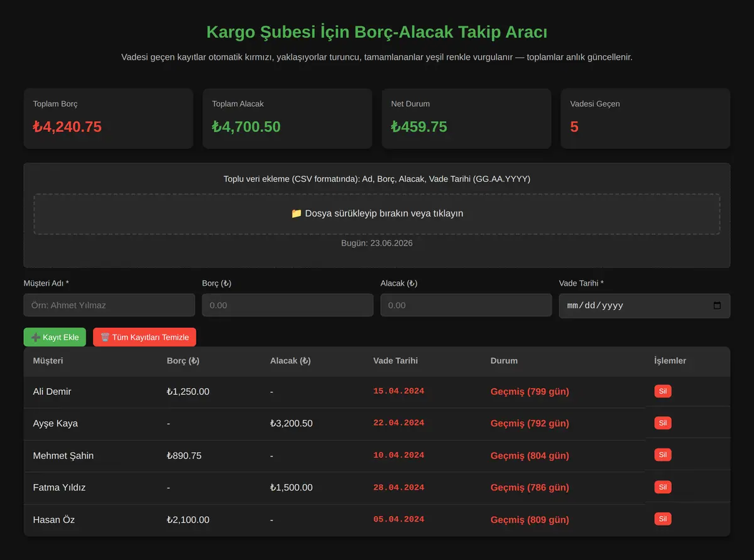
Task: Delete the Mehmet Şahin record with Sil
Action: coord(663,455)
